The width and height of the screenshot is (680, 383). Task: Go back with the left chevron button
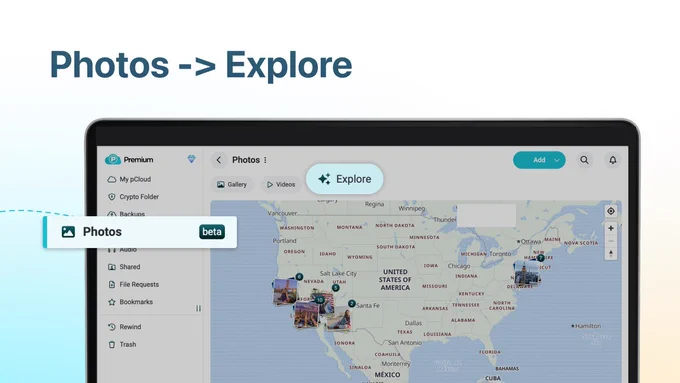[219, 160]
